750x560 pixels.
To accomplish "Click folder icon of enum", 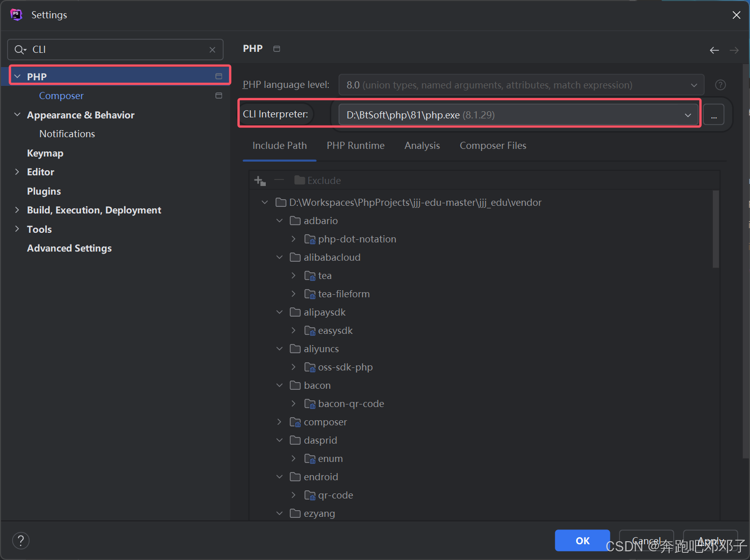I will (309, 458).
